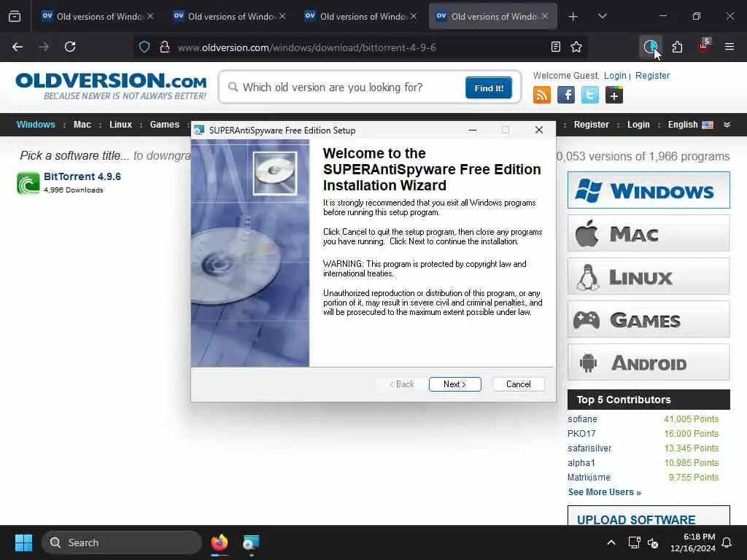Open the extensions puzzle-piece icon

click(x=677, y=47)
